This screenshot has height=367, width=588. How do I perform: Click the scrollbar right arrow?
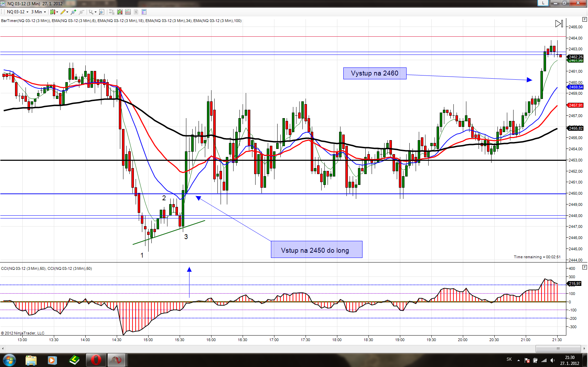tap(584, 348)
